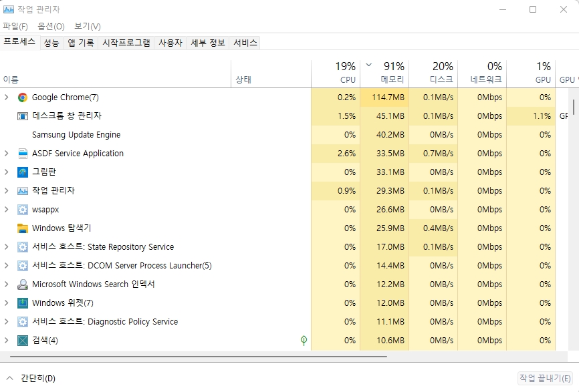This screenshot has height=392, width=579.
Task: Switch to the 세부 정보 tab
Action: [x=207, y=43]
